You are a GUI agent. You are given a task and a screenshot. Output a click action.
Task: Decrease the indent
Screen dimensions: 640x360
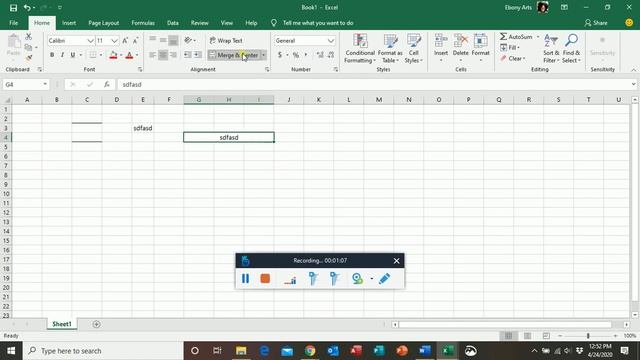pos(187,55)
